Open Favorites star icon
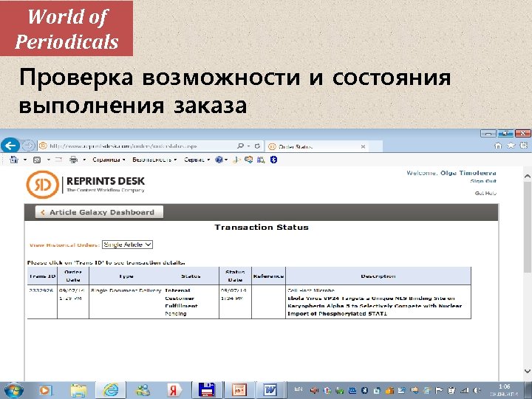The height and width of the screenshot is (399, 532). pyautogui.click(x=511, y=146)
